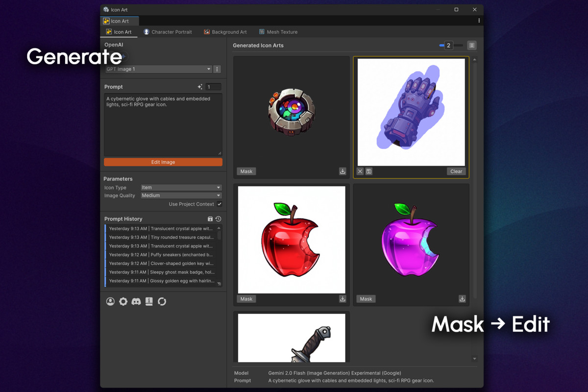588x392 pixels.
Task: Click the refresh/update icon at bottom left
Action: [162, 301]
